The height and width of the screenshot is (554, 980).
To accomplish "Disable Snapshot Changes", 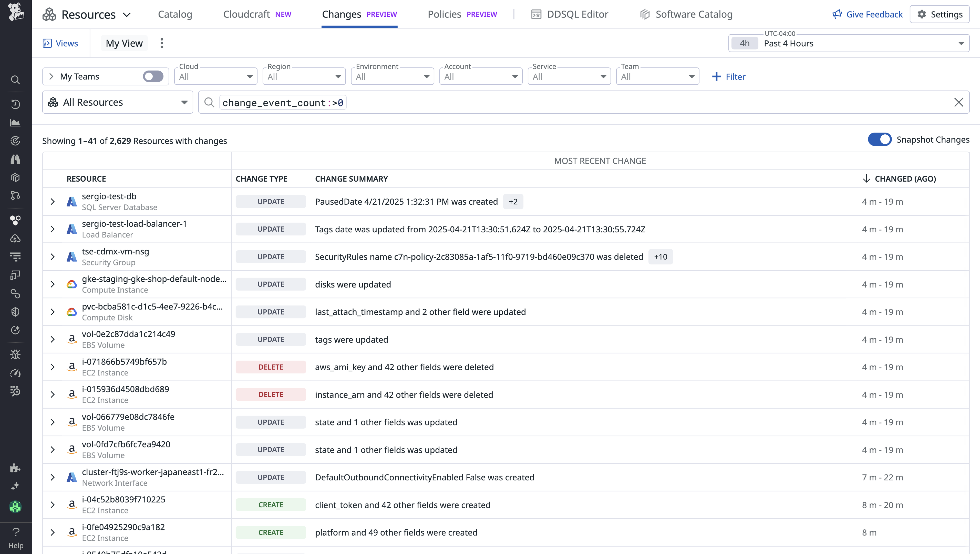I will [880, 139].
